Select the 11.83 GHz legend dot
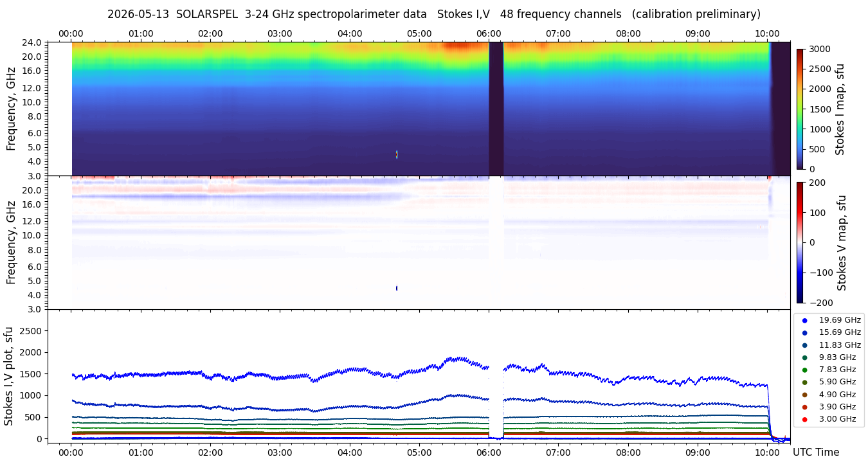Screen dimensions: 868x466 tap(804, 345)
